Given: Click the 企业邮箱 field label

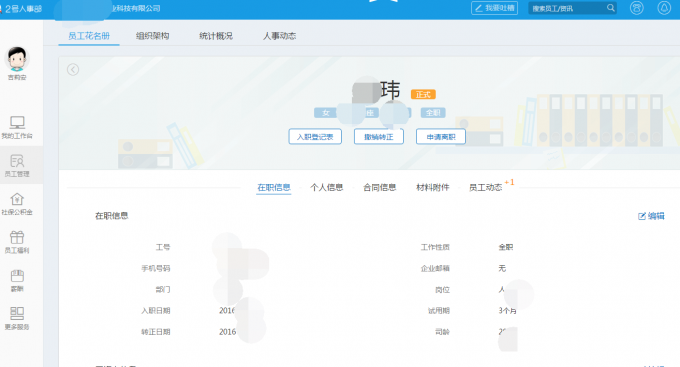Looking at the screenshot, I should pos(435,269).
